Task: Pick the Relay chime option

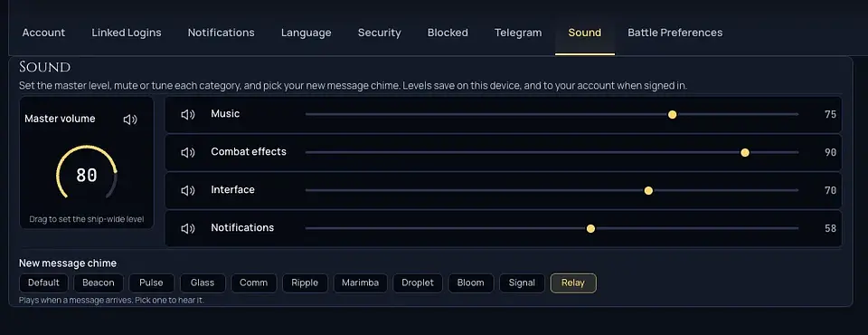Action: (573, 282)
